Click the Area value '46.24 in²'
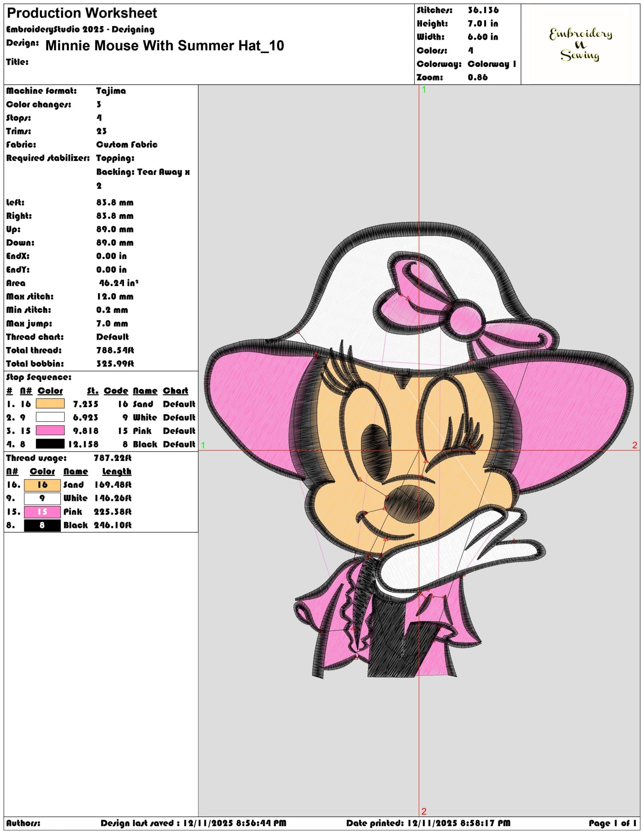 click(119, 283)
